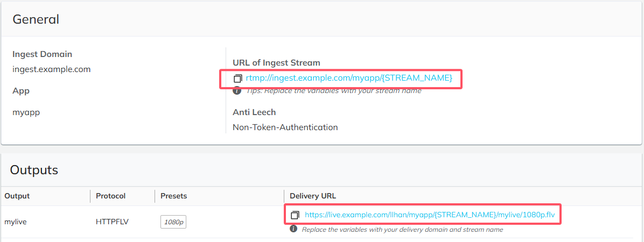Copy the ingest stream RTMP URL icon
This screenshot has height=242, width=644.
pos(238,79)
